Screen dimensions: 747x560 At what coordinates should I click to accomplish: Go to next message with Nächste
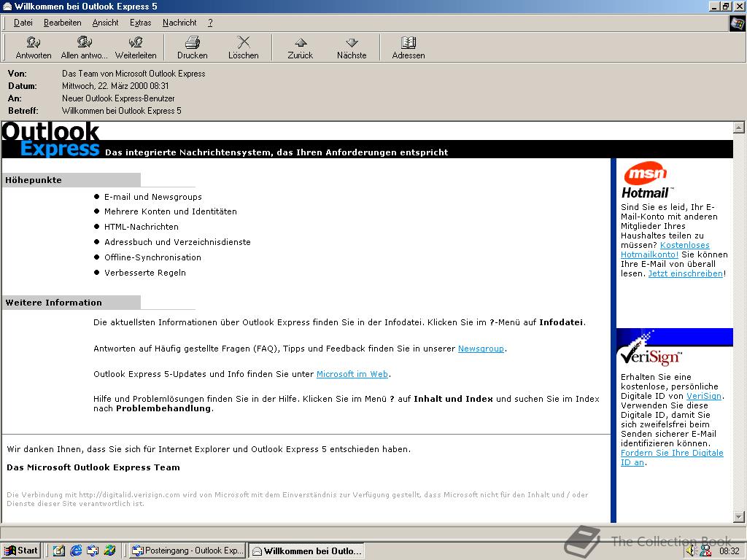(352, 47)
